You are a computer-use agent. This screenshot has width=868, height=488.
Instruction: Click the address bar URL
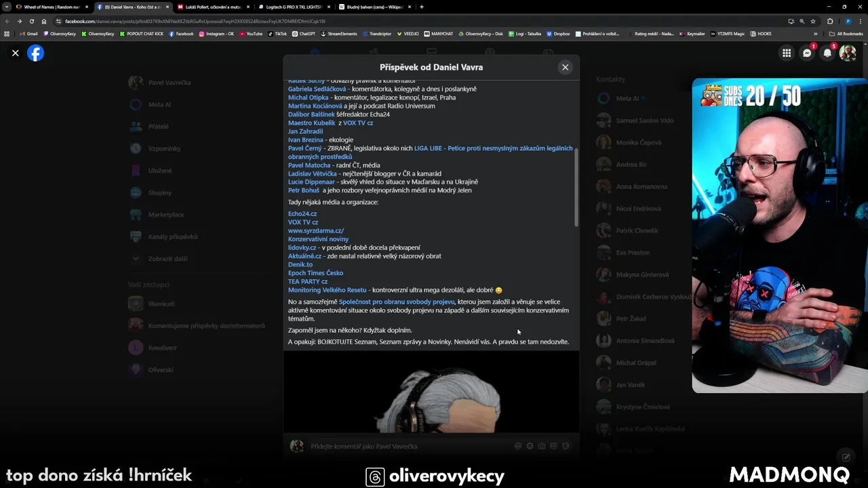click(x=195, y=21)
